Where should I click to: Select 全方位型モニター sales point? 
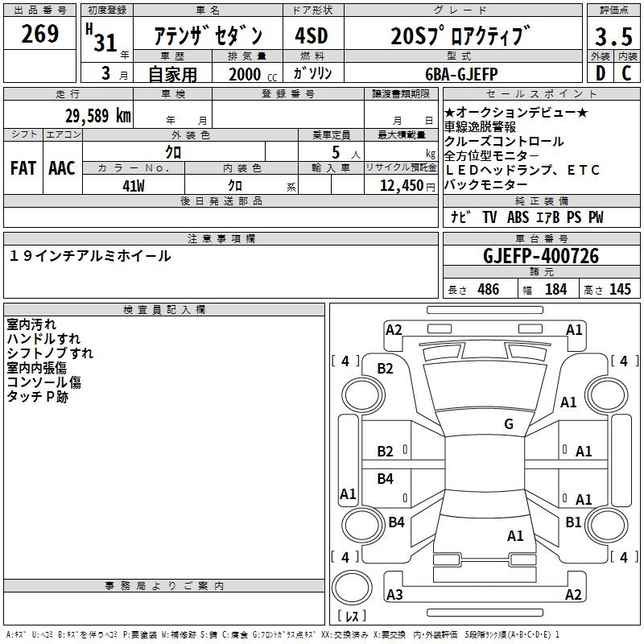(x=492, y=155)
